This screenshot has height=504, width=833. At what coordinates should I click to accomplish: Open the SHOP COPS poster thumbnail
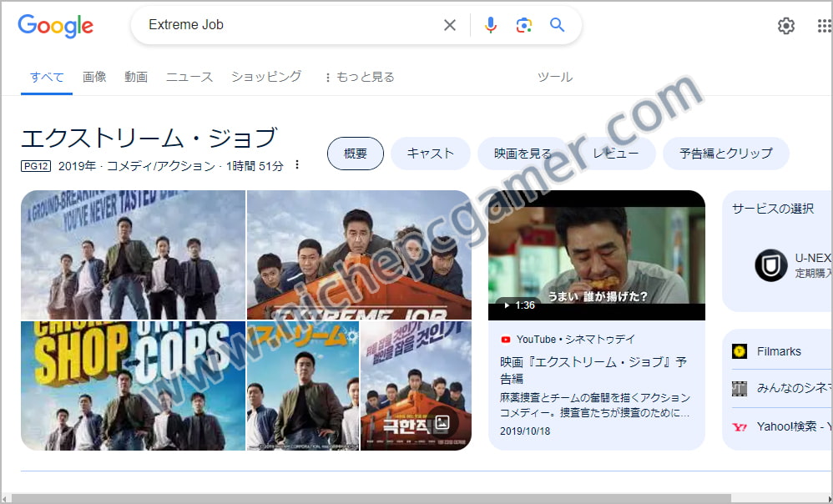(x=133, y=386)
